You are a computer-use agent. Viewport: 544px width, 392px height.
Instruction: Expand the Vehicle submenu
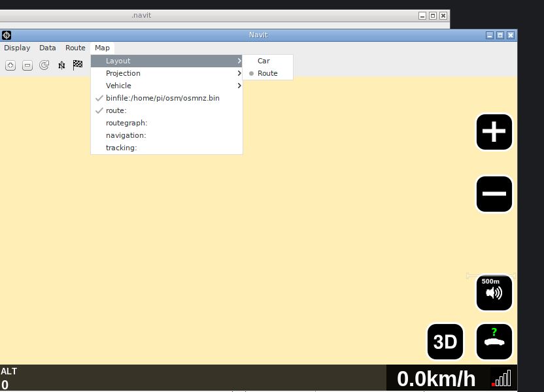(x=118, y=86)
